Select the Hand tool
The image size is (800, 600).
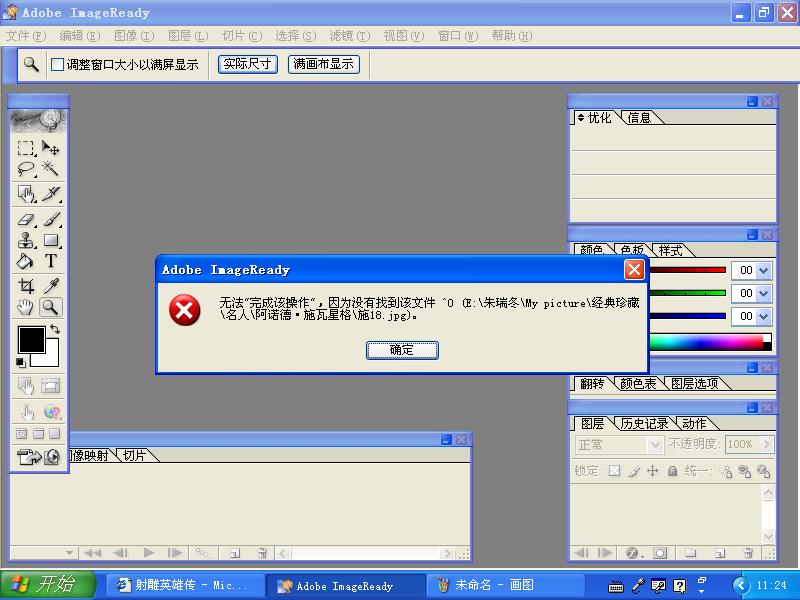coord(26,307)
